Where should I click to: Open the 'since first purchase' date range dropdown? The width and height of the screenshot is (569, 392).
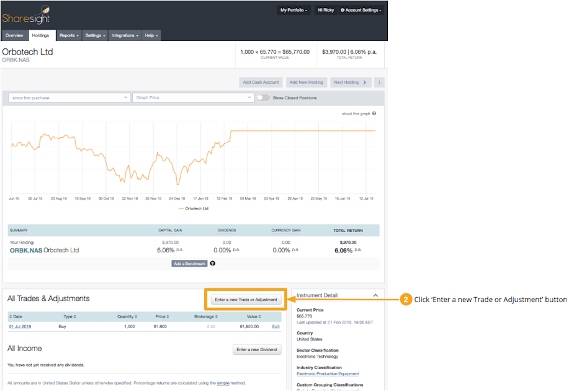tap(69, 97)
